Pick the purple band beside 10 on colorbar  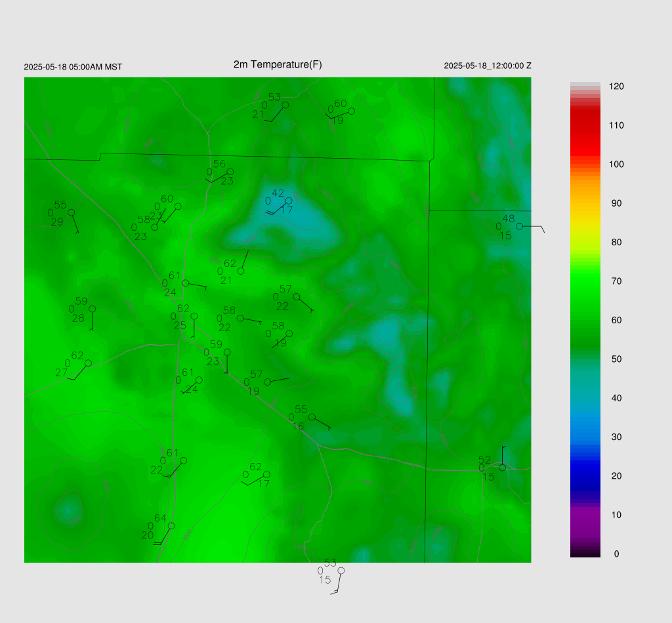pyautogui.click(x=585, y=515)
